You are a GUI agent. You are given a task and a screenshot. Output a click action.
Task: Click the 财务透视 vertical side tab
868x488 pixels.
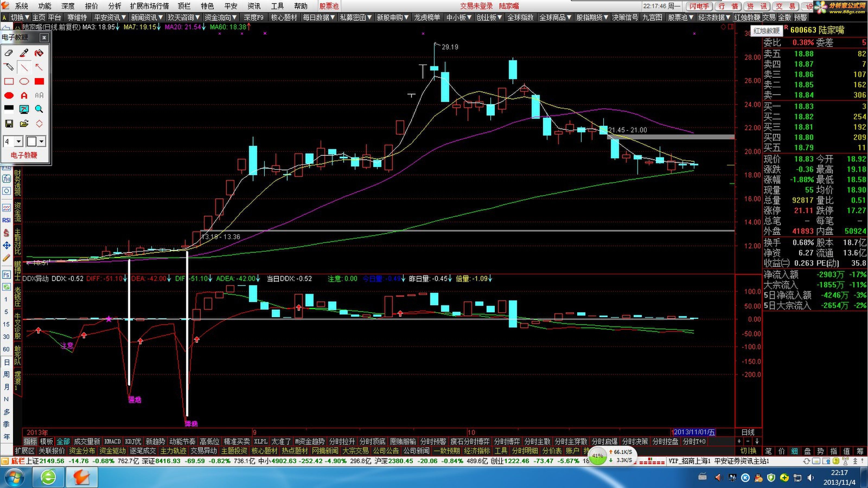(x=18, y=183)
